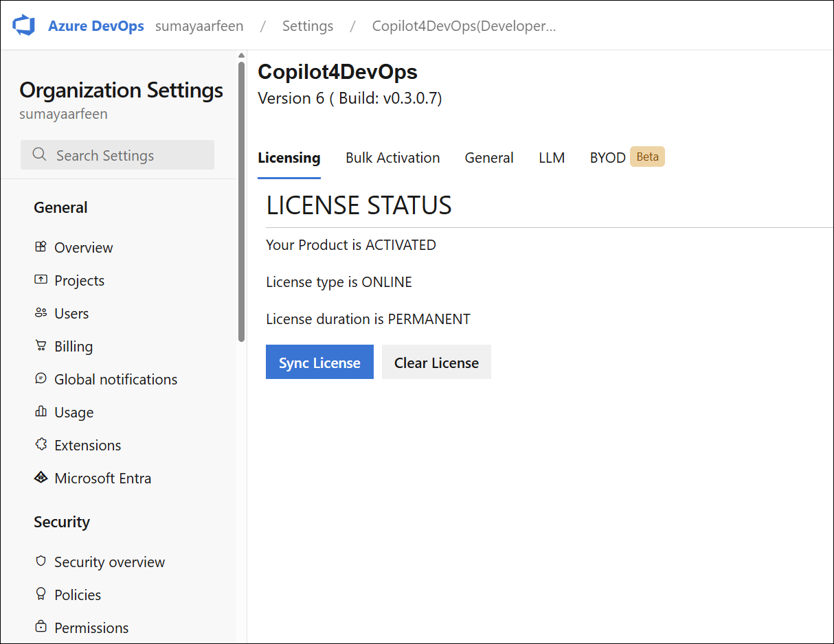
Task: Click the sidebar vertical scrollbar thumb
Action: (241, 202)
